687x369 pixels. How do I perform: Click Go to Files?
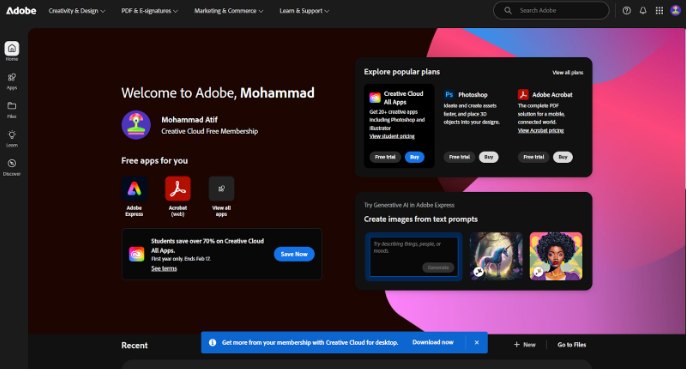[572, 345]
